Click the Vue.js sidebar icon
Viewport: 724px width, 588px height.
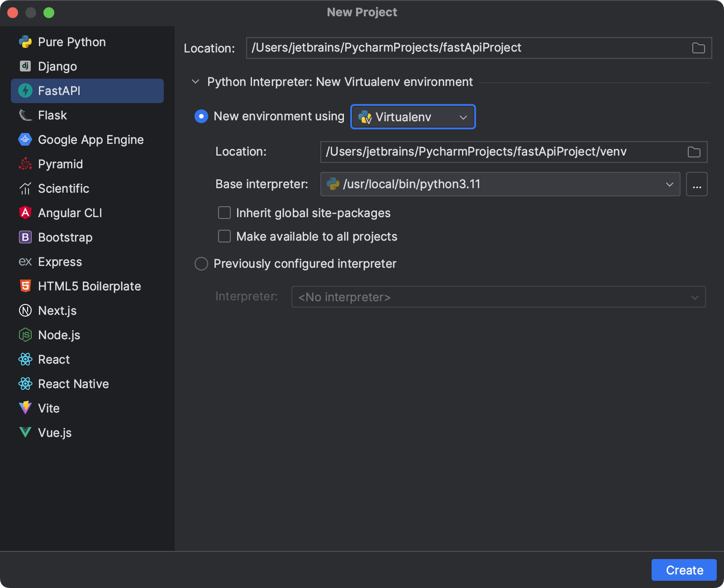click(x=26, y=432)
